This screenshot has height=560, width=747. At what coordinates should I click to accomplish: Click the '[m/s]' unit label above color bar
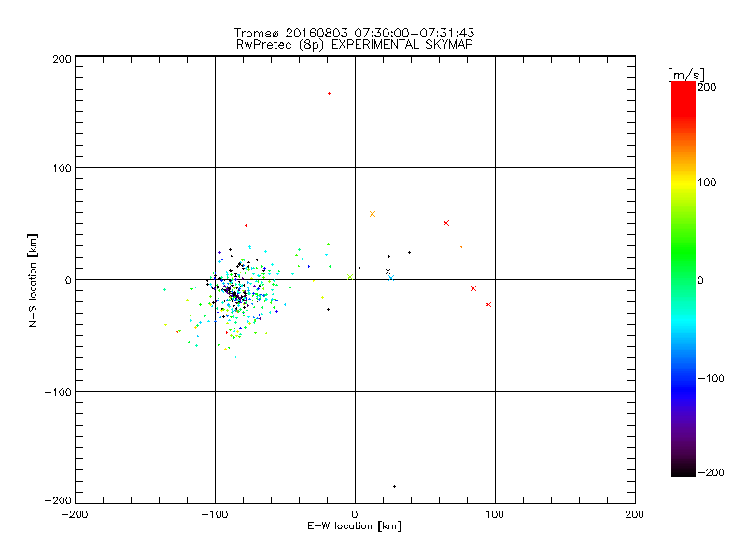(x=686, y=75)
